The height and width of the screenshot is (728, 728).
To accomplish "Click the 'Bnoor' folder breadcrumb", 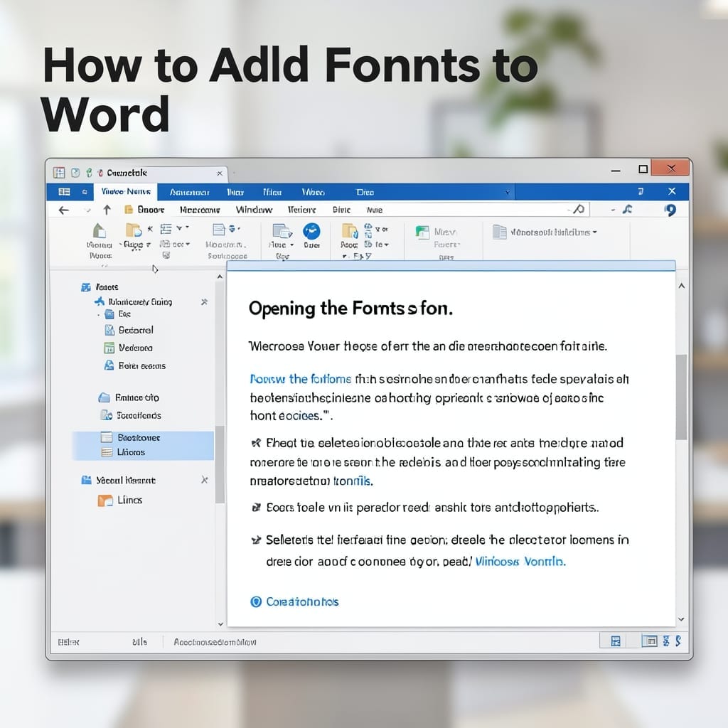I will 144,210.
